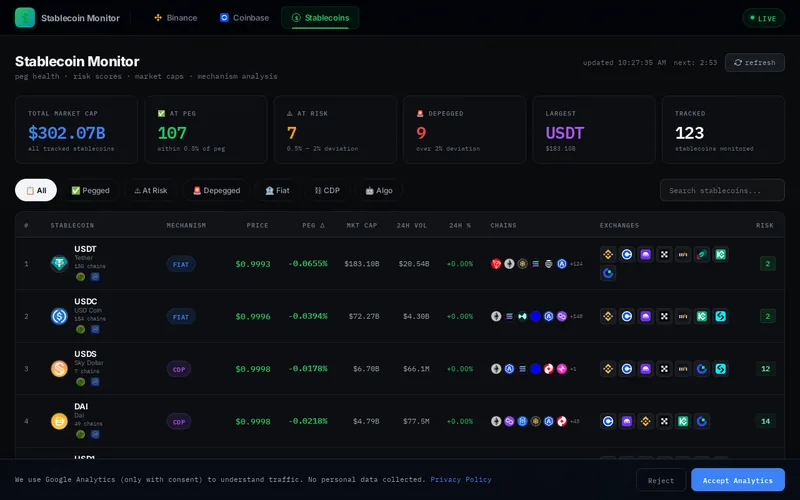Click the Total Market Cap card
This screenshot has height=500, width=800.
(77, 130)
